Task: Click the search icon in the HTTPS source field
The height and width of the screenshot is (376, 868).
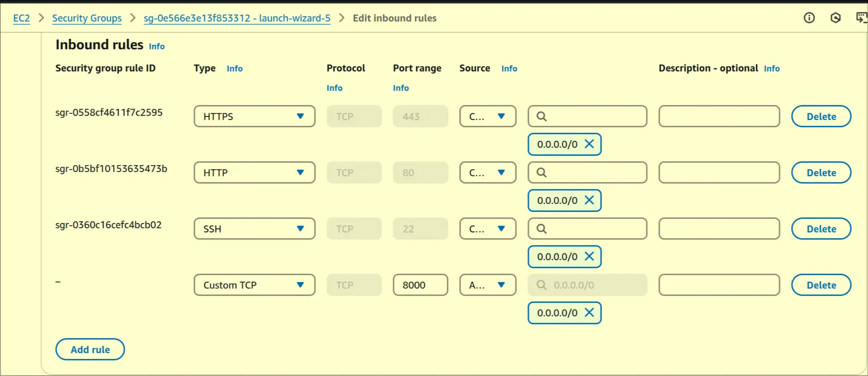Action: point(541,117)
